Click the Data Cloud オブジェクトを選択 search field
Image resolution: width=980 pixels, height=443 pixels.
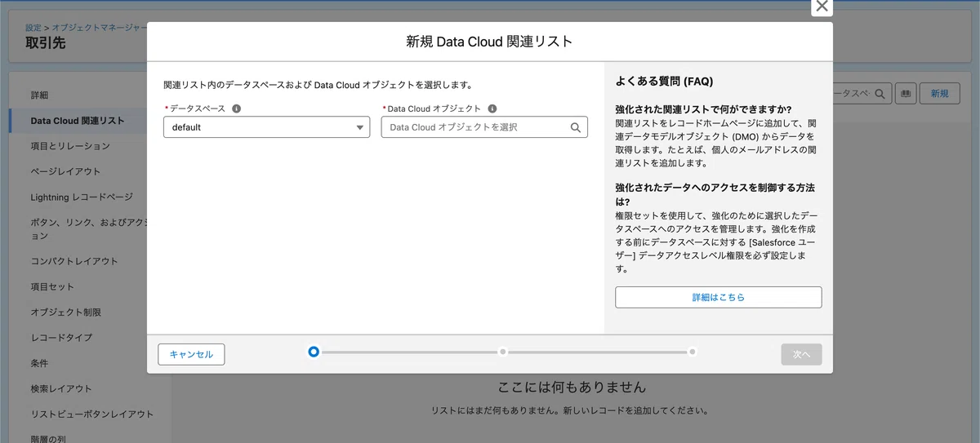[484, 127]
